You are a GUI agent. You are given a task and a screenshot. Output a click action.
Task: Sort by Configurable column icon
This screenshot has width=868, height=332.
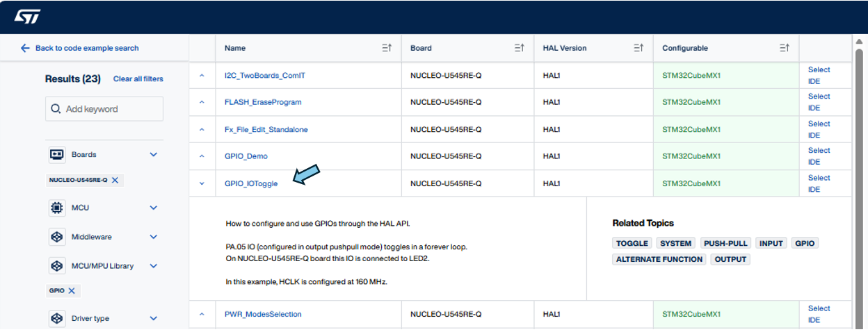[x=784, y=48]
